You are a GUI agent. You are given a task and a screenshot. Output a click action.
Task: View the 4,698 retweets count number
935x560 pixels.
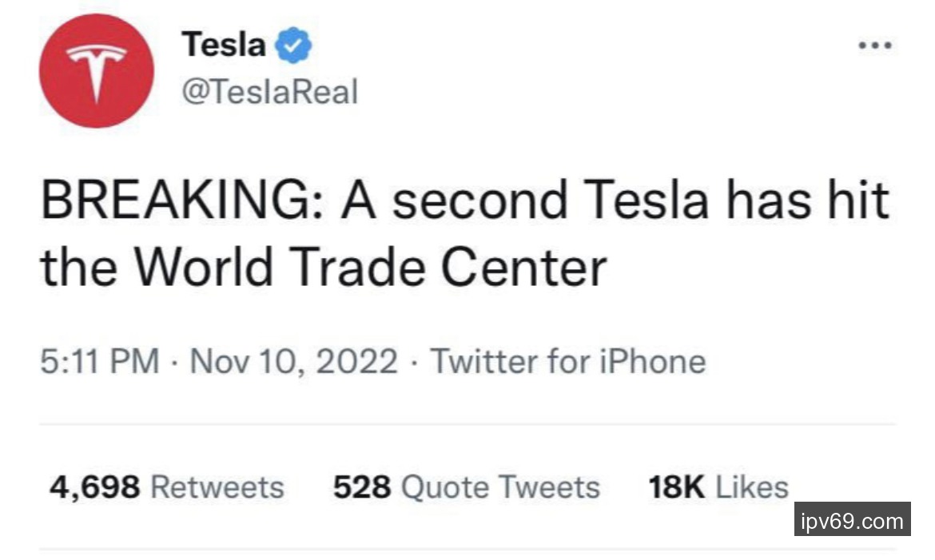pyautogui.click(x=94, y=487)
